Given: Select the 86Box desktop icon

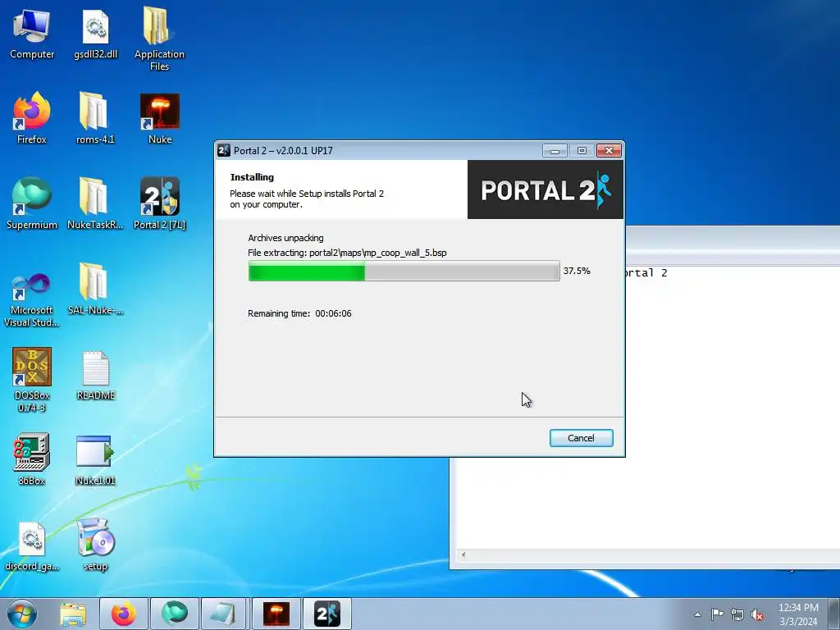Looking at the screenshot, I should [x=32, y=459].
